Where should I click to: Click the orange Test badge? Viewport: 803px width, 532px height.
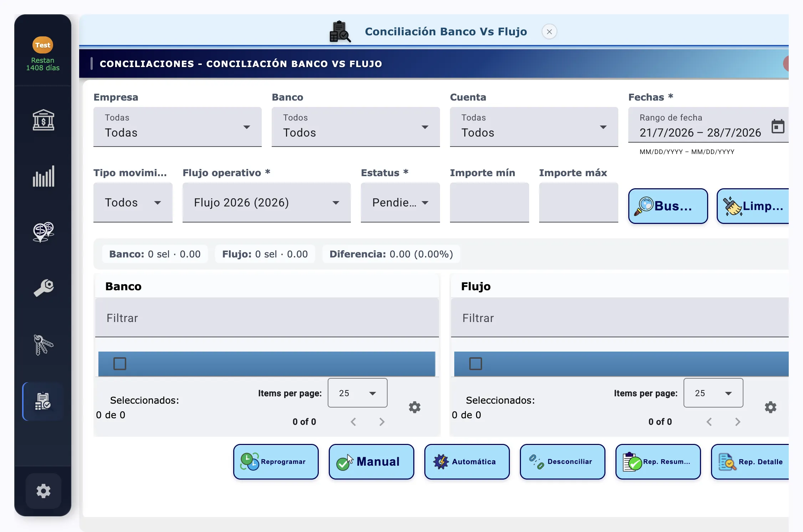(43, 45)
